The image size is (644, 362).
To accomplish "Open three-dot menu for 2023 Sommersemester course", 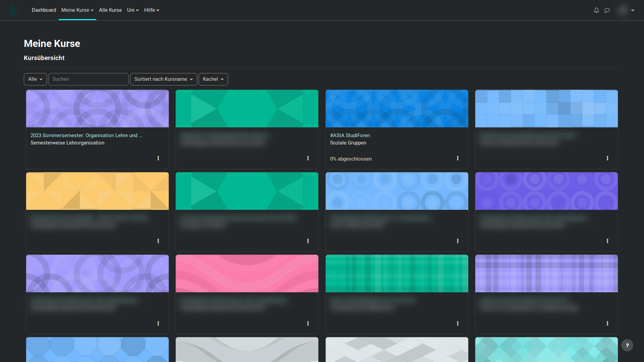I will (x=158, y=158).
